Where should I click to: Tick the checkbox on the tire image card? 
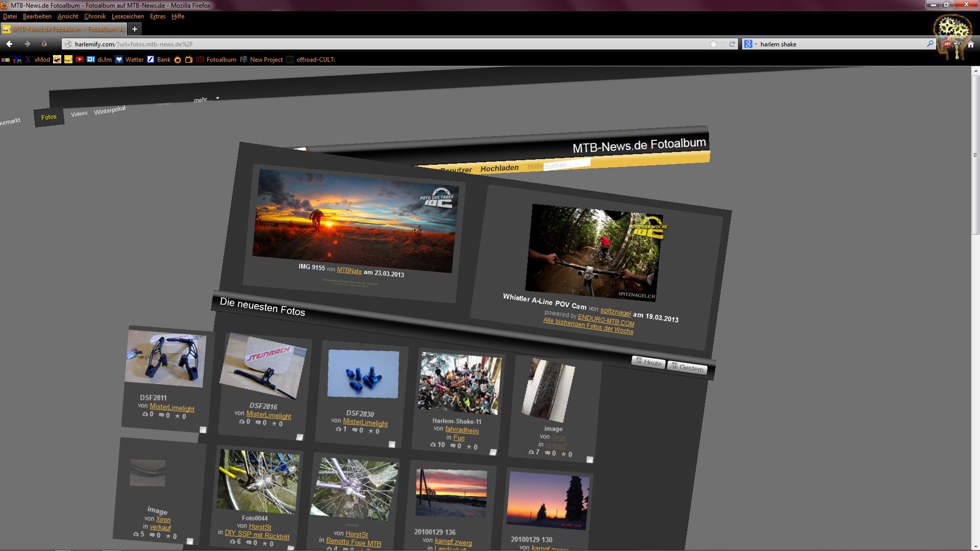(x=590, y=460)
